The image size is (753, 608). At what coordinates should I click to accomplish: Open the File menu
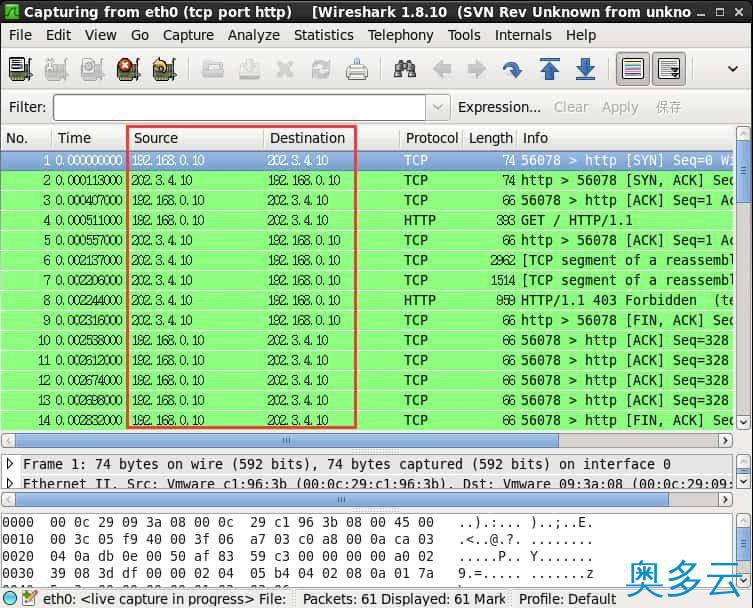(20, 35)
